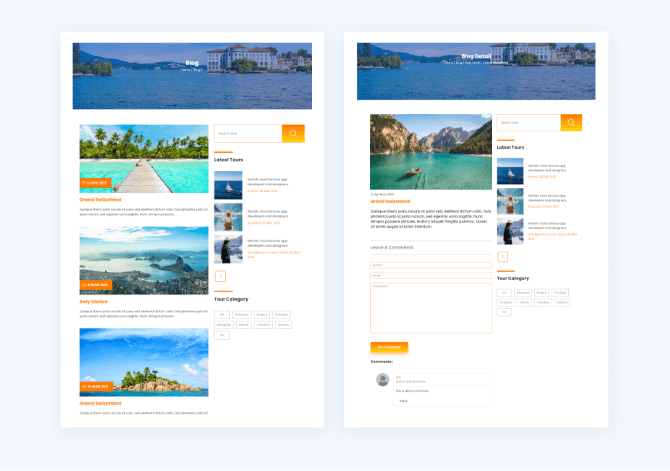Open first Grand Switzerland post title on Blog page

pos(100,199)
